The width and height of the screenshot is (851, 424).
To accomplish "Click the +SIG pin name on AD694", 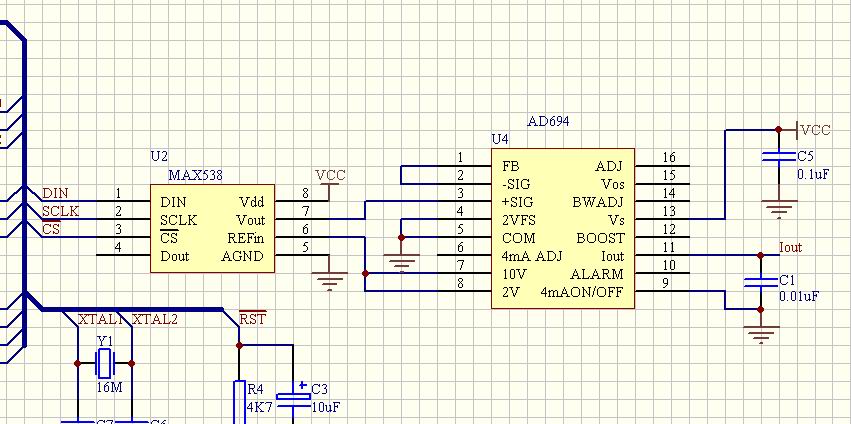I will [x=517, y=202].
